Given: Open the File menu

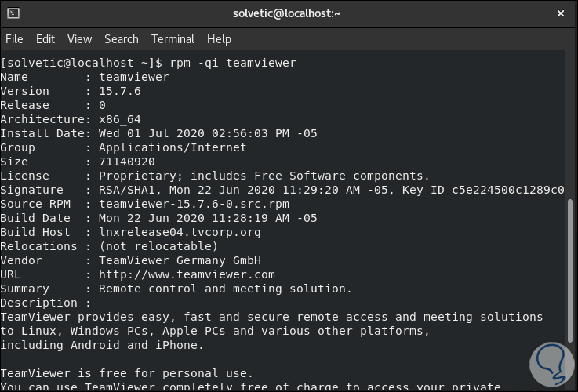Looking at the screenshot, I should pyautogui.click(x=14, y=39).
